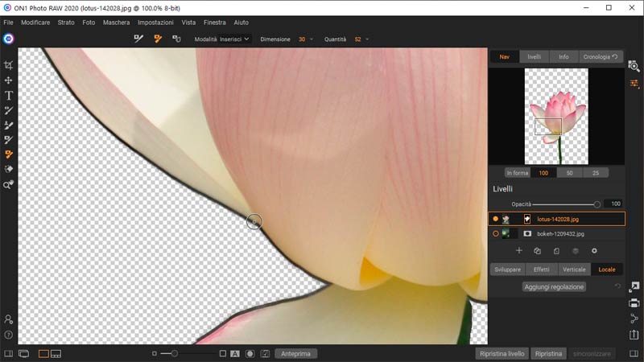This screenshot has width=644, height=362.
Task: Switch to the Info tab
Action: click(x=563, y=56)
